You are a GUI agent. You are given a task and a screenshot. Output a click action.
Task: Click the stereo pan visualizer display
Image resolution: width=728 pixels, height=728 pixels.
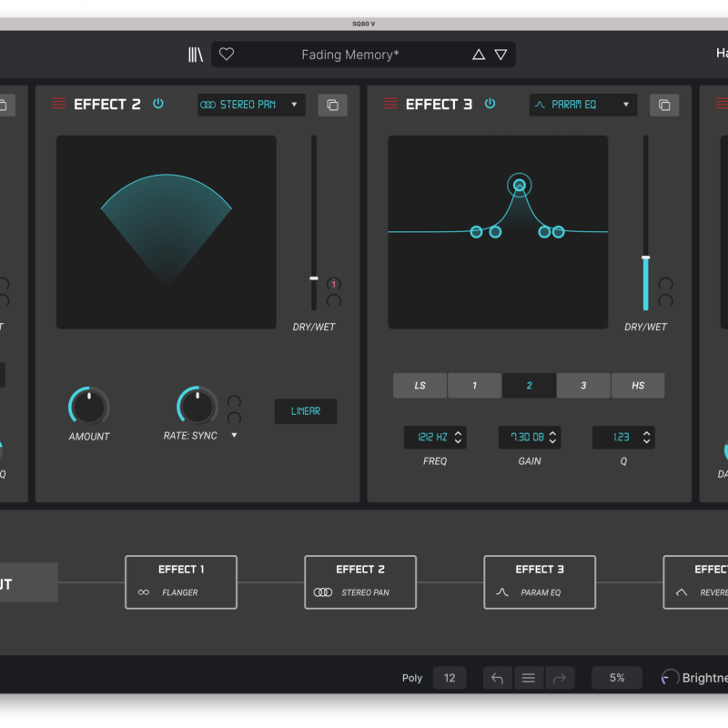coord(167,232)
